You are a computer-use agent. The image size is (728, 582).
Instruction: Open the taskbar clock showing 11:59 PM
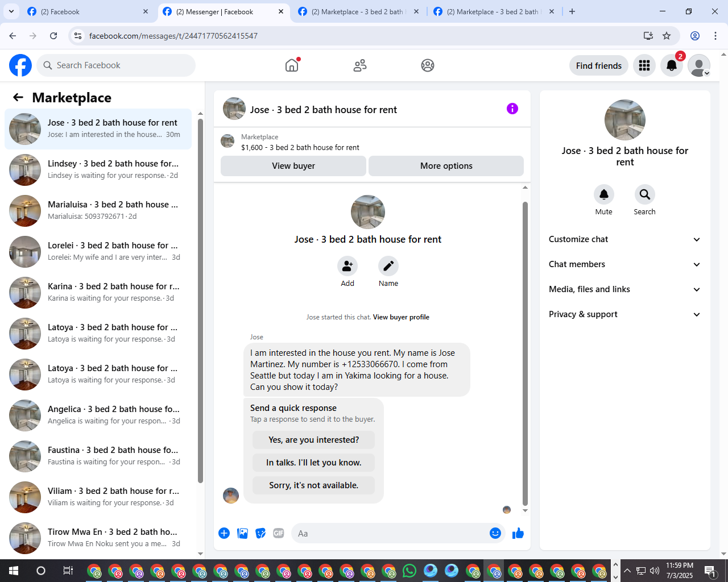click(680, 571)
